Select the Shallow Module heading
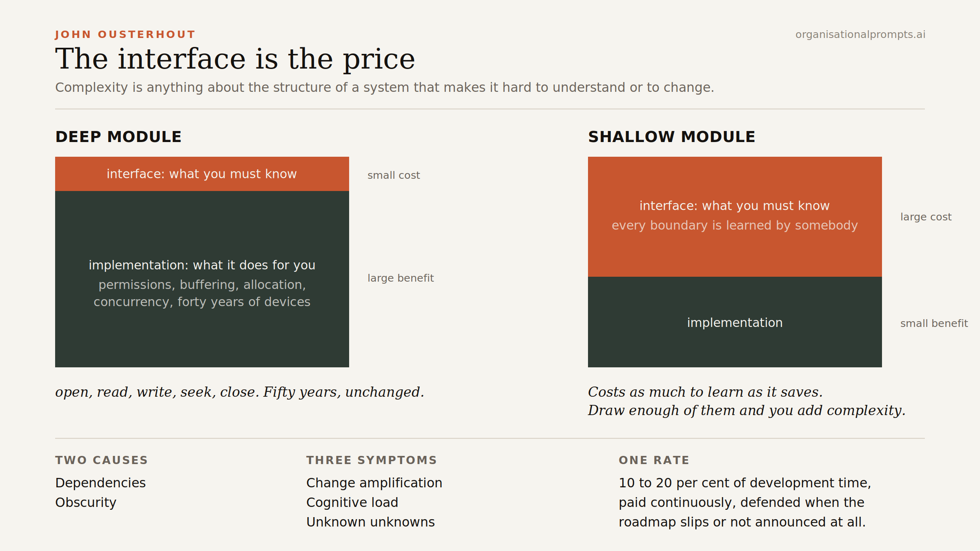This screenshot has width=980, height=551. click(x=672, y=137)
